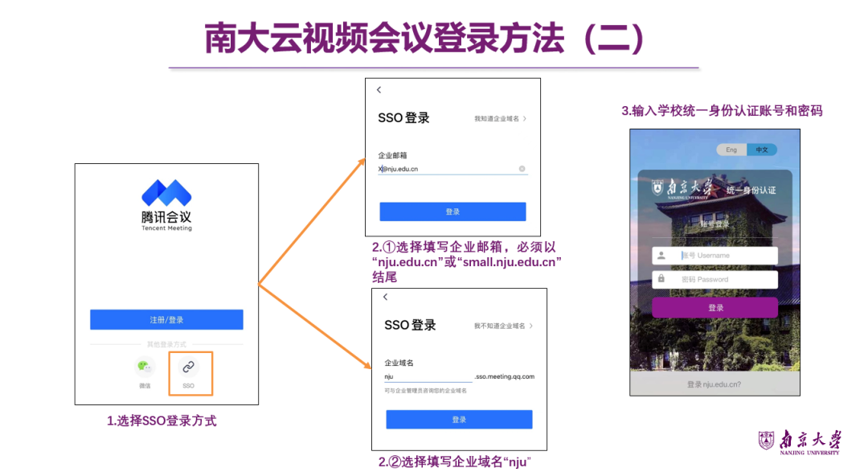
Task: Click the 登录 nju.edu.cn? link
Action: pyautogui.click(x=715, y=384)
